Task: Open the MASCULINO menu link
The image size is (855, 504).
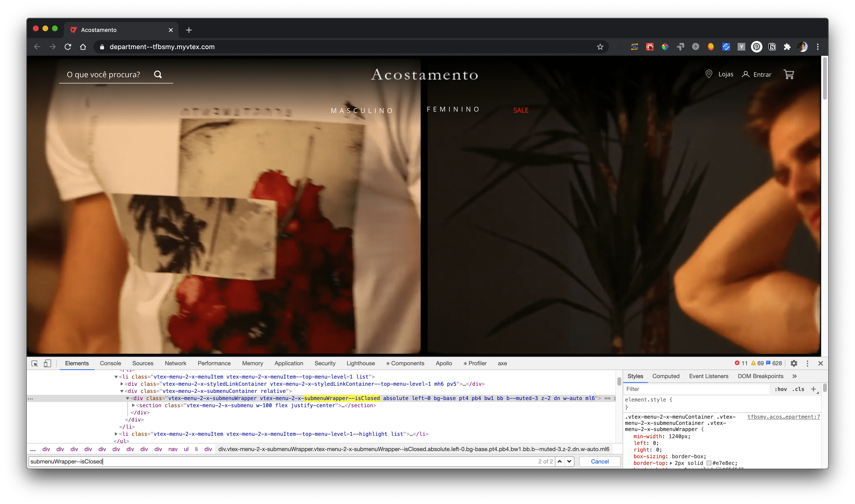Action: pos(362,111)
